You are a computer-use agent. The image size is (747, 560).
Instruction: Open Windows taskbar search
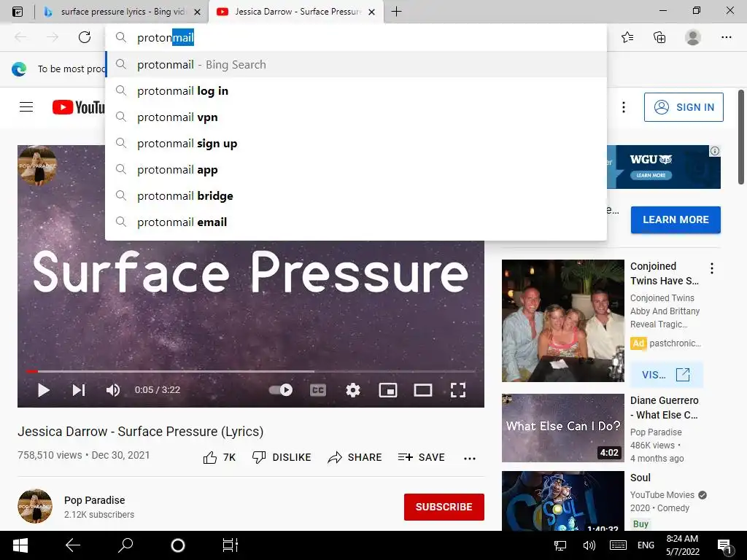pos(125,545)
